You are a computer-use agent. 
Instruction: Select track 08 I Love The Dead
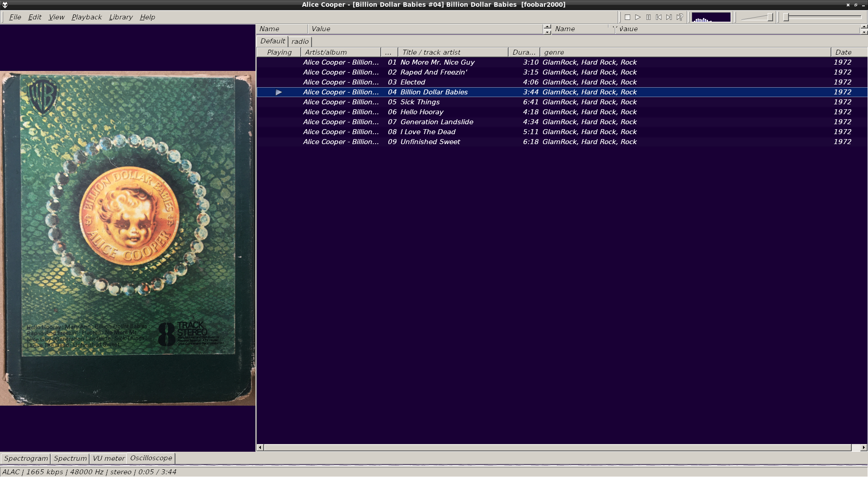562,132
